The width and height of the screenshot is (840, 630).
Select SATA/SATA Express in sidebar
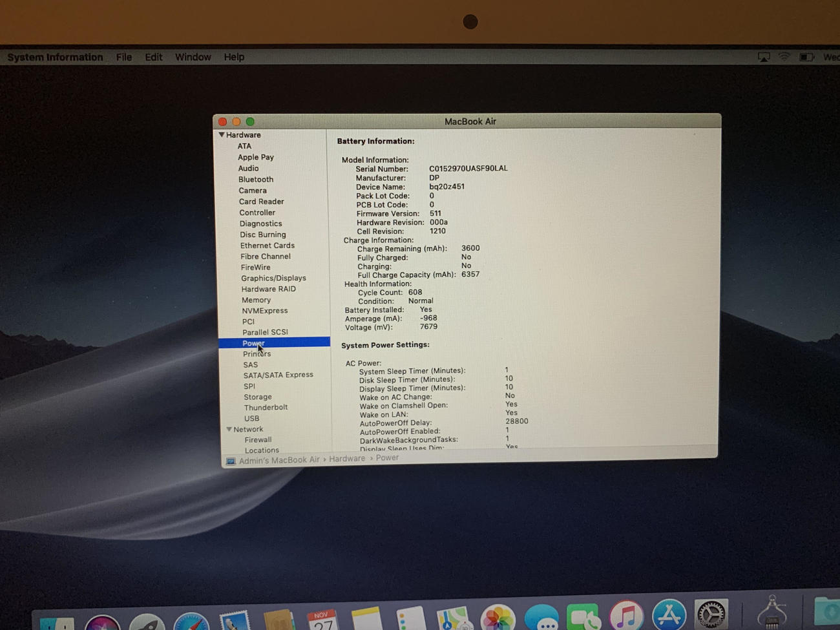[278, 375]
